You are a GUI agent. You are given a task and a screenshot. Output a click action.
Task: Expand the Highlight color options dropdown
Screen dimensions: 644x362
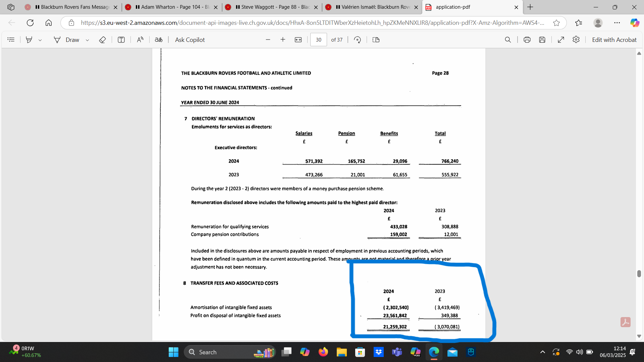(x=40, y=40)
